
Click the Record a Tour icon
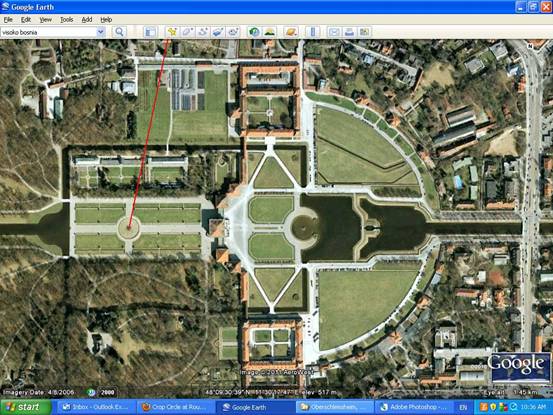coord(233,32)
